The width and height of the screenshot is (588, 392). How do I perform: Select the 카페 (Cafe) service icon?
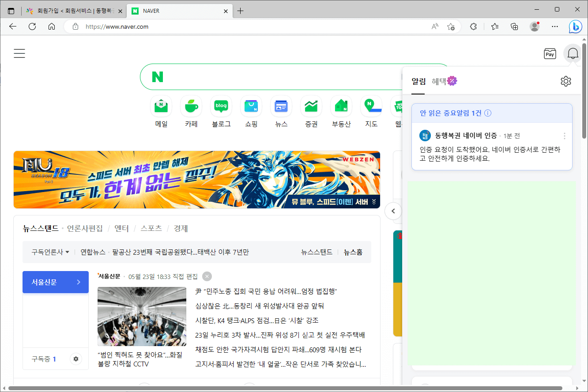point(191,106)
